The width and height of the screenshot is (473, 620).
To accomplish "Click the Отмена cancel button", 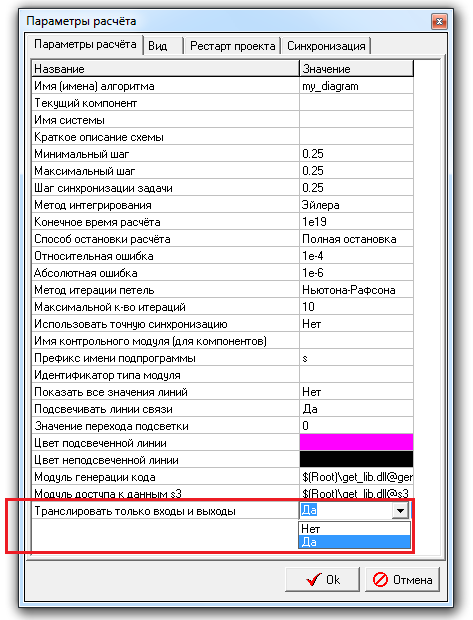I will 402,579.
